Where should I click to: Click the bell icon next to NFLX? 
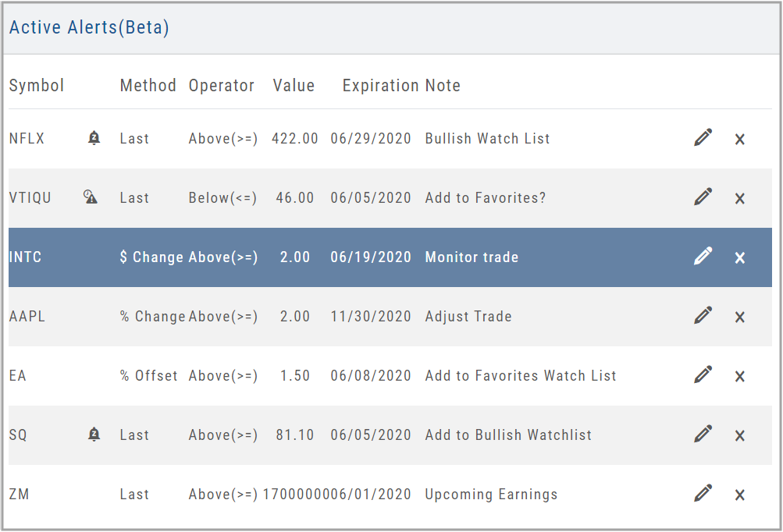click(x=94, y=139)
